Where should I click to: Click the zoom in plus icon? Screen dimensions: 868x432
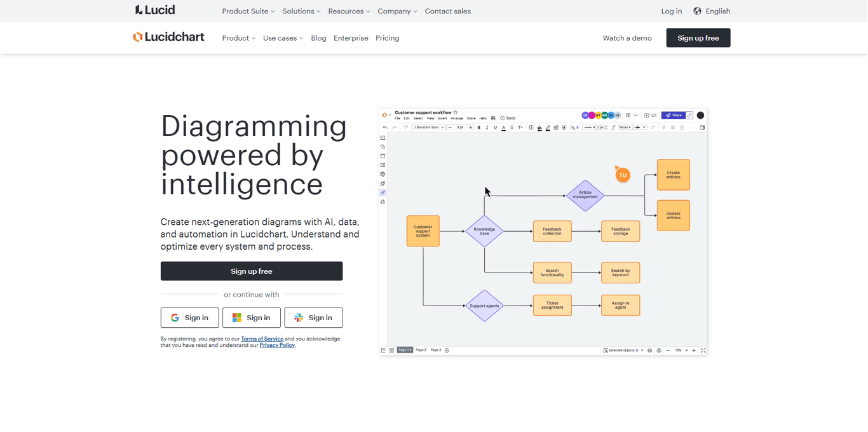(694, 351)
